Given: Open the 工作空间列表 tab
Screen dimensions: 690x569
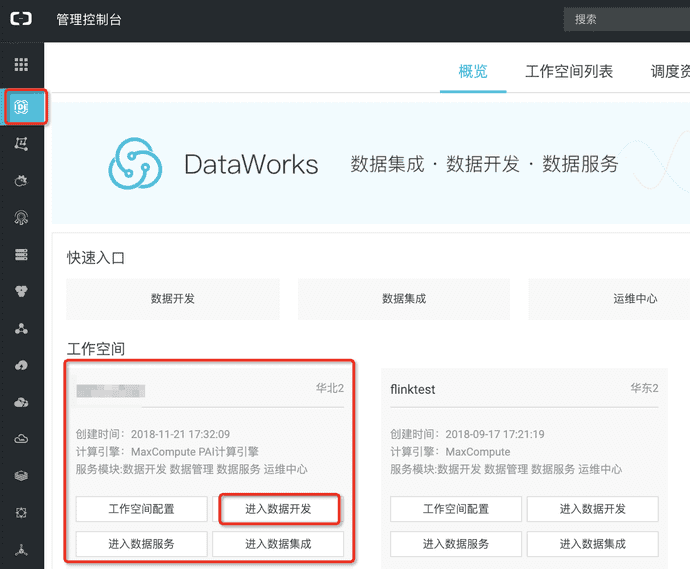Looking at the screenshot, I should (569, 71).
